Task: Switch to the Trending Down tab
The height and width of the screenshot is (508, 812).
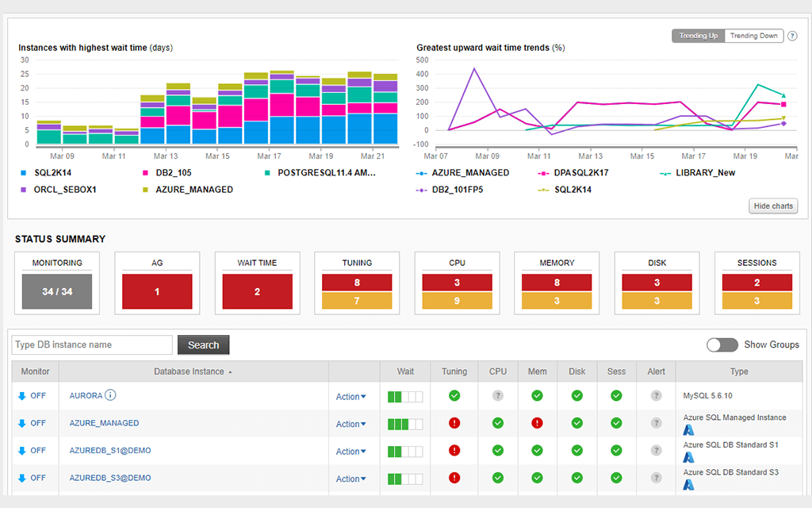Action: pos(753,35)
